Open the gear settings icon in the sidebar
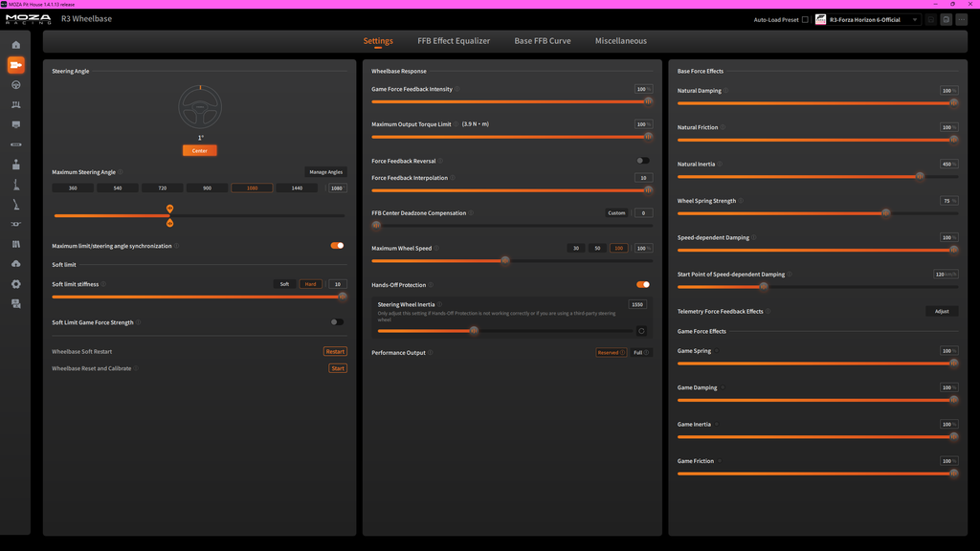 pos(16,283)
